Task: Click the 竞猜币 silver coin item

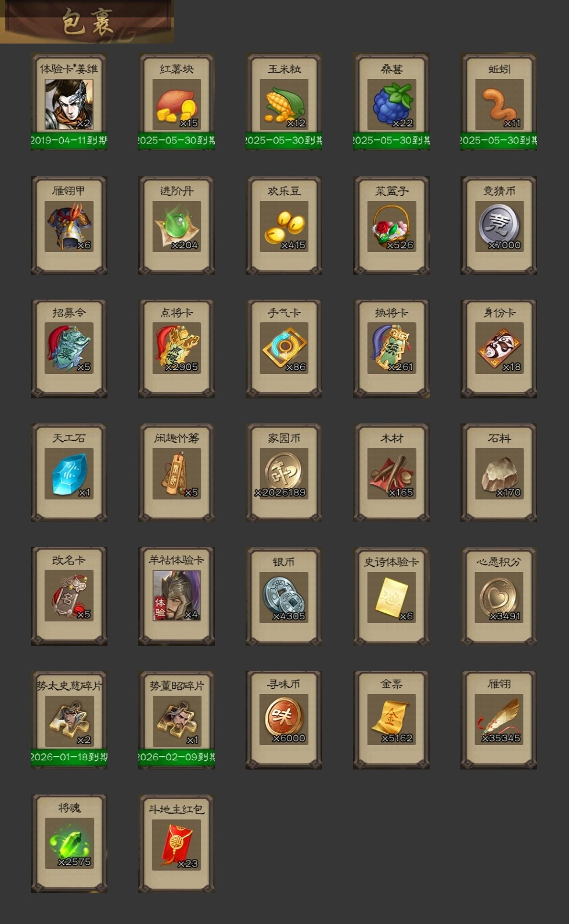Action: (x=499, y=225)
